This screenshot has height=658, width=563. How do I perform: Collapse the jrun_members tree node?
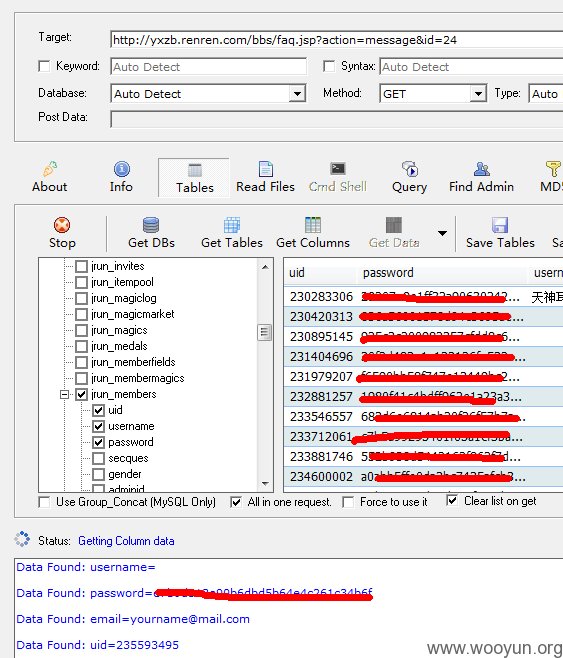(x=64, y=394)
